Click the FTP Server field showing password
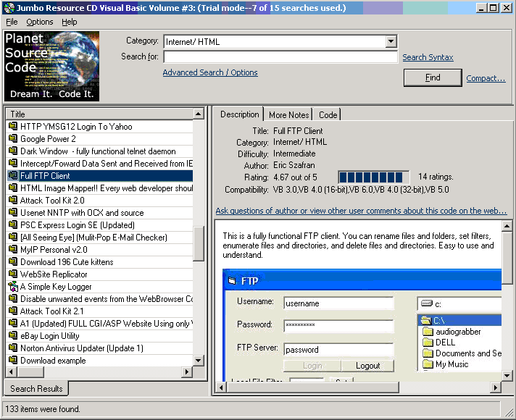 [x=338, y=350]
